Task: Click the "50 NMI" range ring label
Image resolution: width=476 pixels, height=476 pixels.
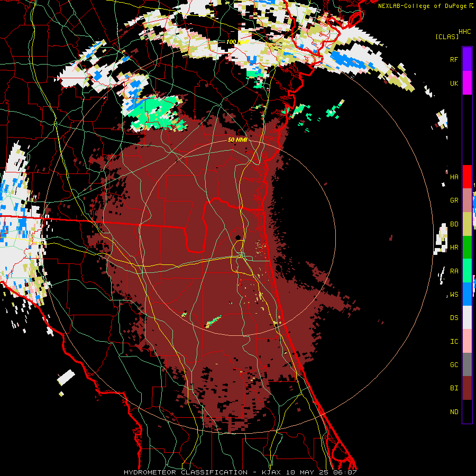Action: point(237,140)
